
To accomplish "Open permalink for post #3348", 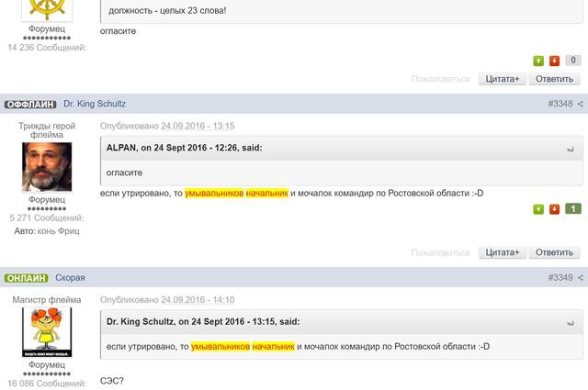I will coord(560,104).
